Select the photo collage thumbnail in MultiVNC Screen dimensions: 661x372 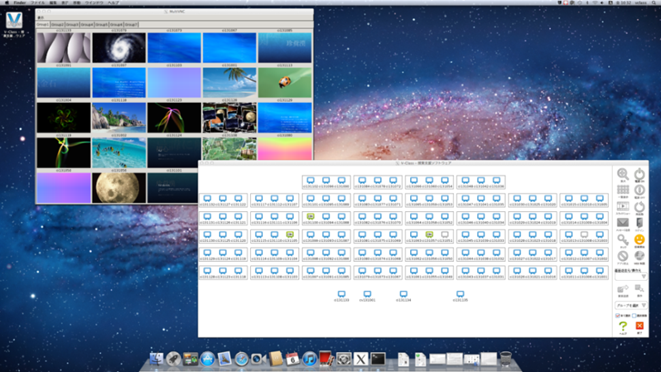tap(229, 118)
